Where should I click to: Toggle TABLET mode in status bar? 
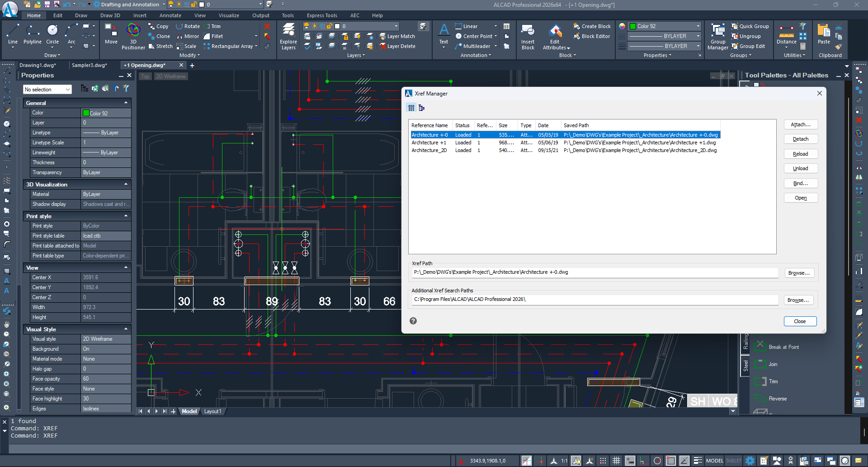[733, 461]
